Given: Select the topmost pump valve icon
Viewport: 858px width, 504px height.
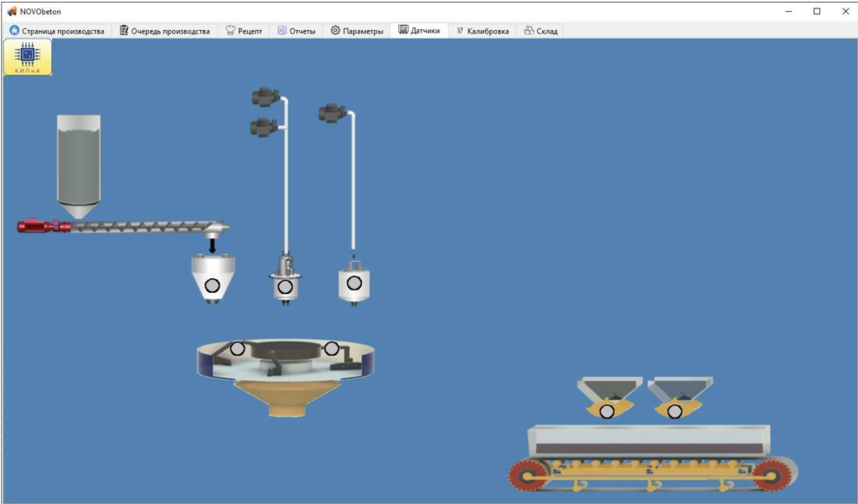Looking at the screenshot, I should pos(265,97).
